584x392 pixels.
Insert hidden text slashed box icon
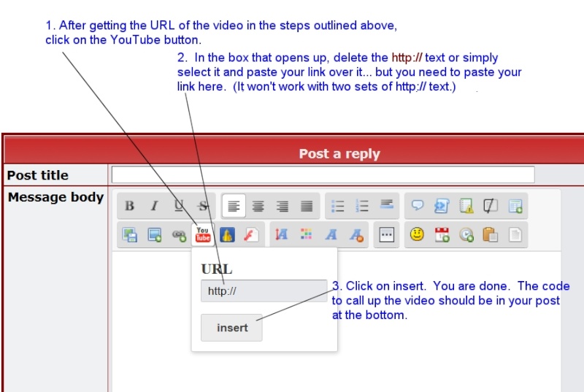(x=491, y=206)
